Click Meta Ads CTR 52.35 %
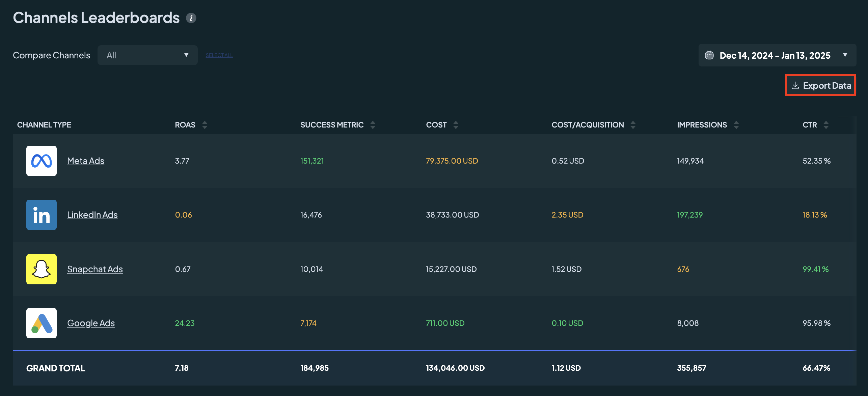This screenshot has width=868, height=396. pyautogui.click(x=816, y=161)
